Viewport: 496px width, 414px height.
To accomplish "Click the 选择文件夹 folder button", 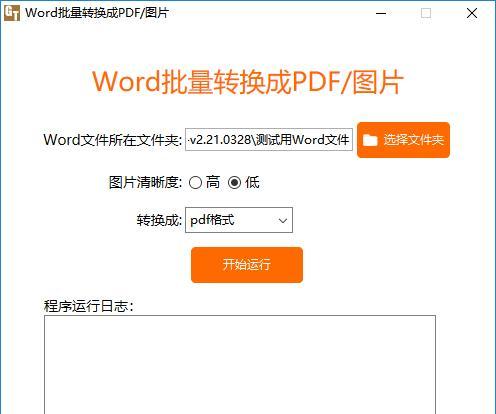I will (403, 140).
